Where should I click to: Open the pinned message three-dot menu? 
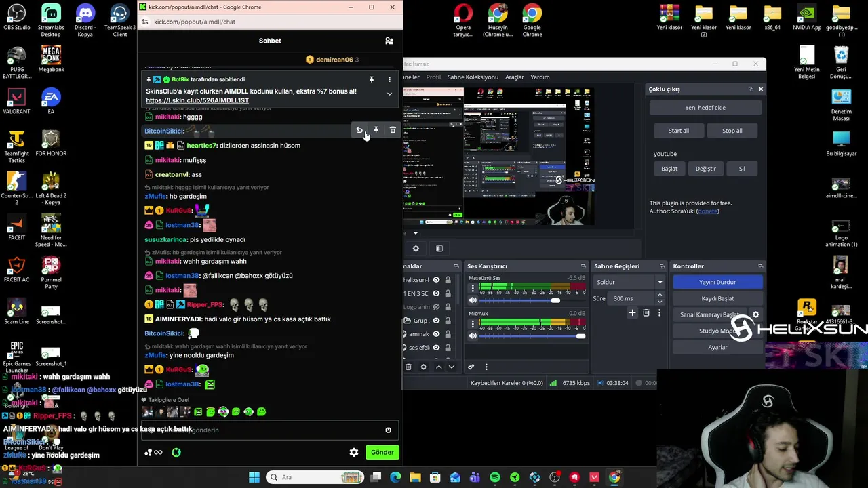[x=389, y=79]
